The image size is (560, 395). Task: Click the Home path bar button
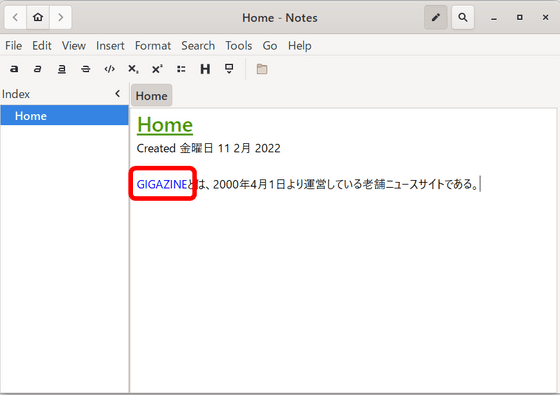coord(151,95)
